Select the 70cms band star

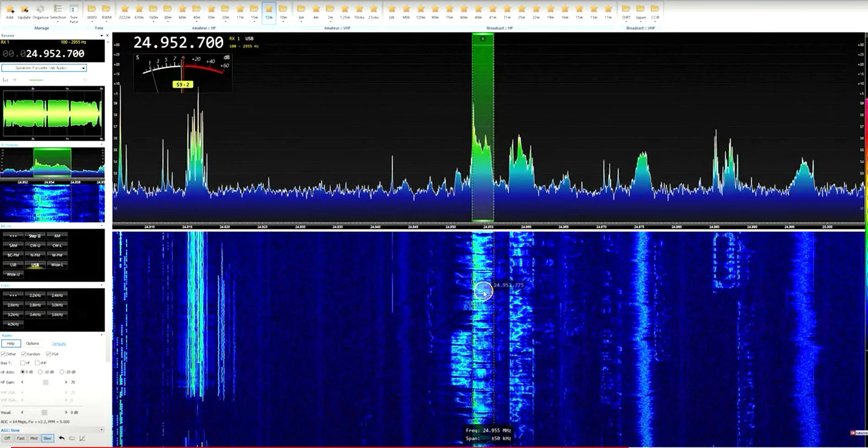point(359,9)
